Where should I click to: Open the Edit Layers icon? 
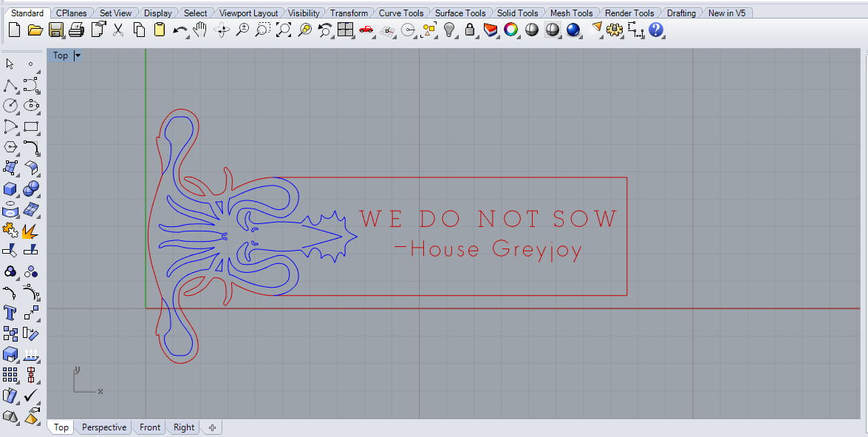pyautogui.click(x=491, y=30)
